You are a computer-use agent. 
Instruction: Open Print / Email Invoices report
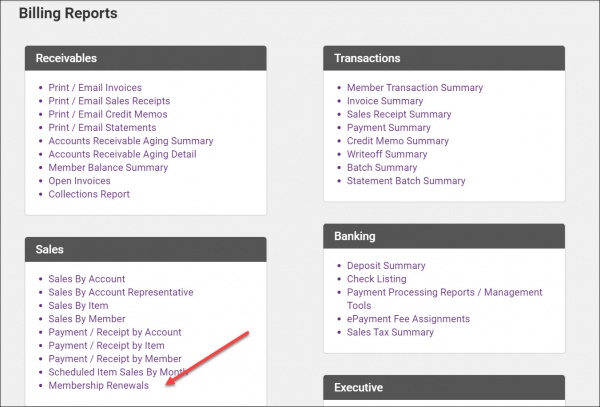[x=95, y=88]
